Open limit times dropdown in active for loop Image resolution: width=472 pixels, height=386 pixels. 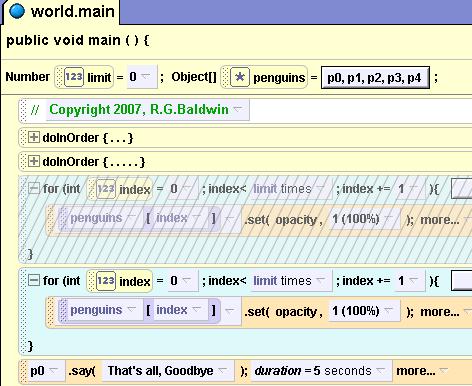(x=291, y=281)
